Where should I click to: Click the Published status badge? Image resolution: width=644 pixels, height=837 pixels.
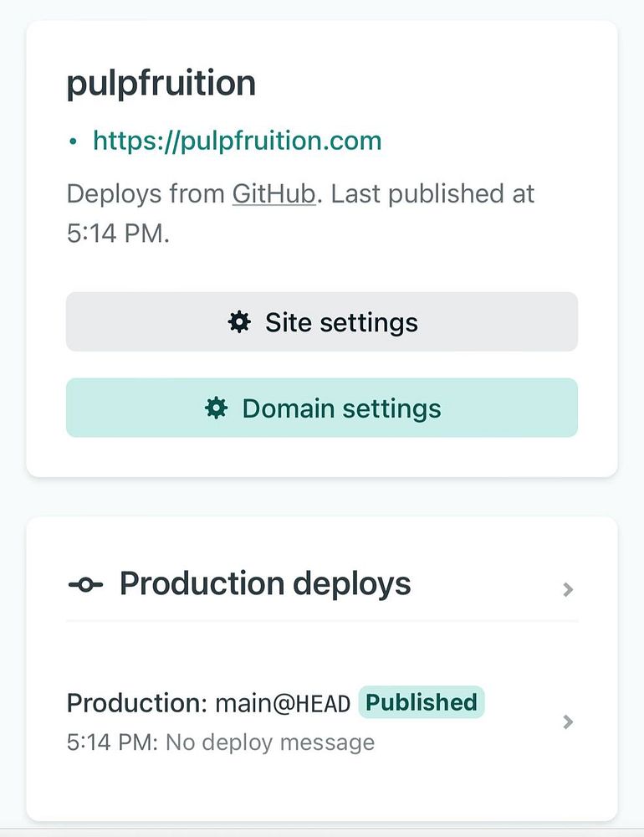click(421, 702)
